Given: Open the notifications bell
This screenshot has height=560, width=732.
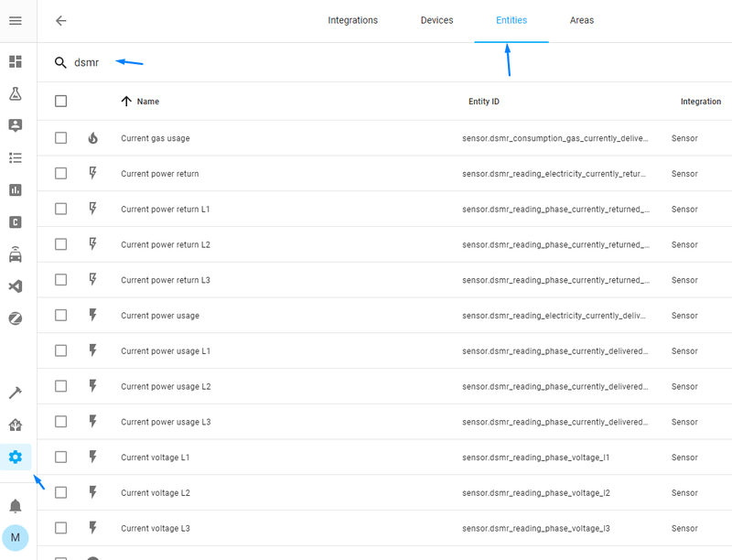Looking at the screenshot, I should pos(16,506).
